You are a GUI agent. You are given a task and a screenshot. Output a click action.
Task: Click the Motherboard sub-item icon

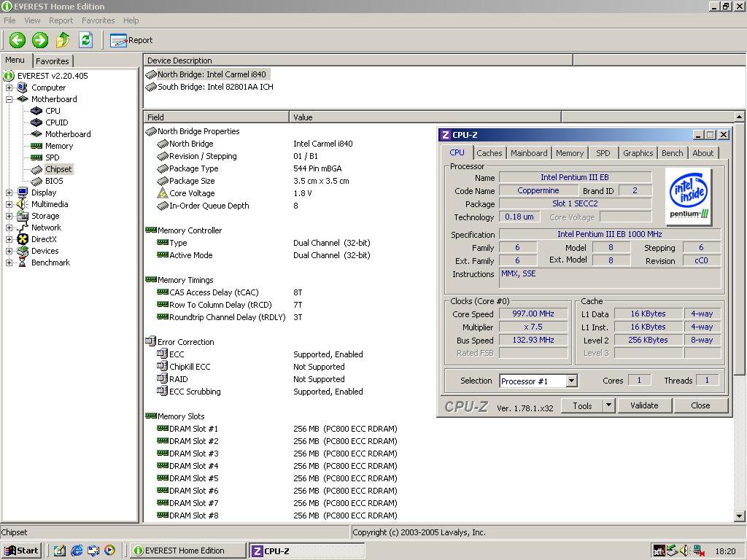36,134
